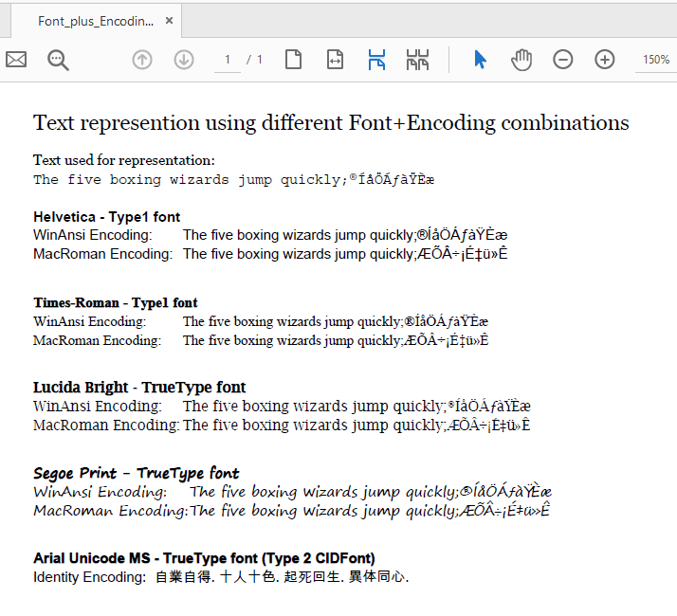
Task: Click Times-Roman 'MacRoman Encoding:' label
Action: (x=97, y=340)
